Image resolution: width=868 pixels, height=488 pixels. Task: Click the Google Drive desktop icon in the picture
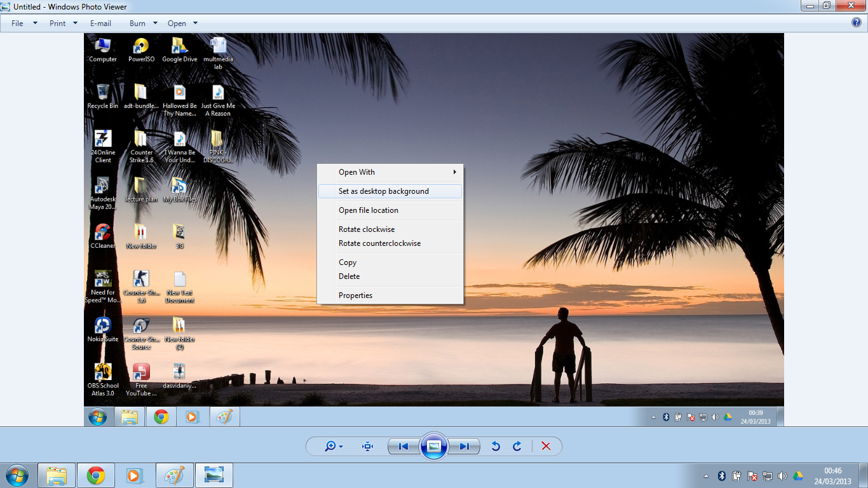180,50
